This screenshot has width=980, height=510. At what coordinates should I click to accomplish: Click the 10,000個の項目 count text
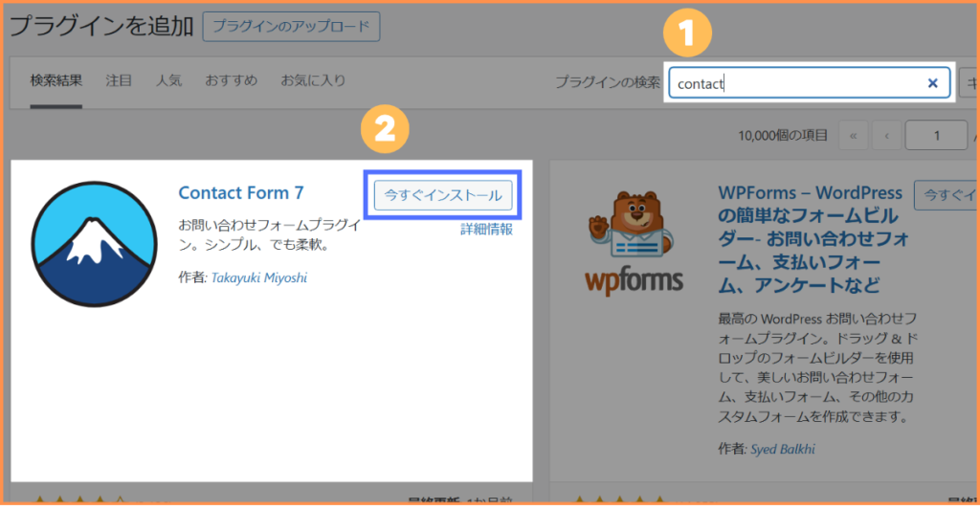tap(783, 136)
